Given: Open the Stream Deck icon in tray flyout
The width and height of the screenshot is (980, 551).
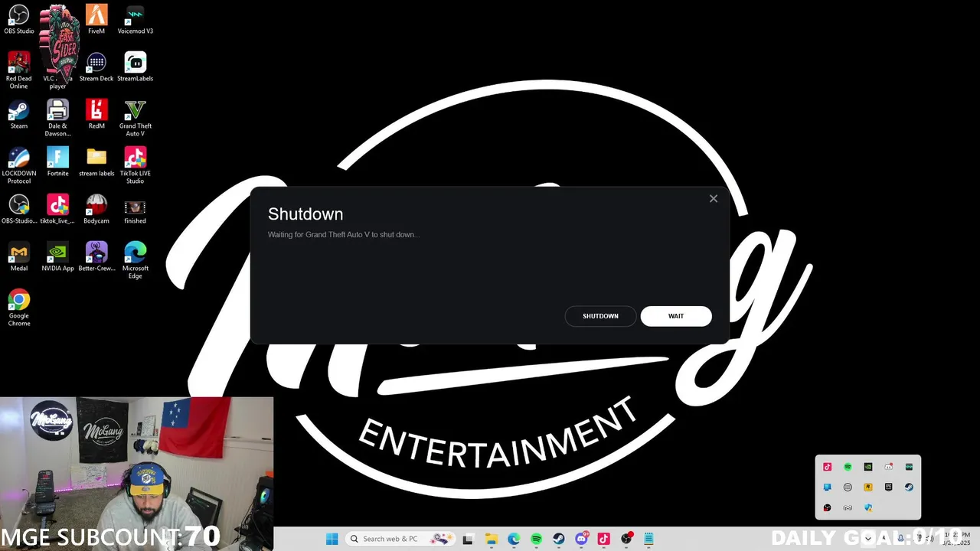Looking at the screenshot, I should click(848, 487).
